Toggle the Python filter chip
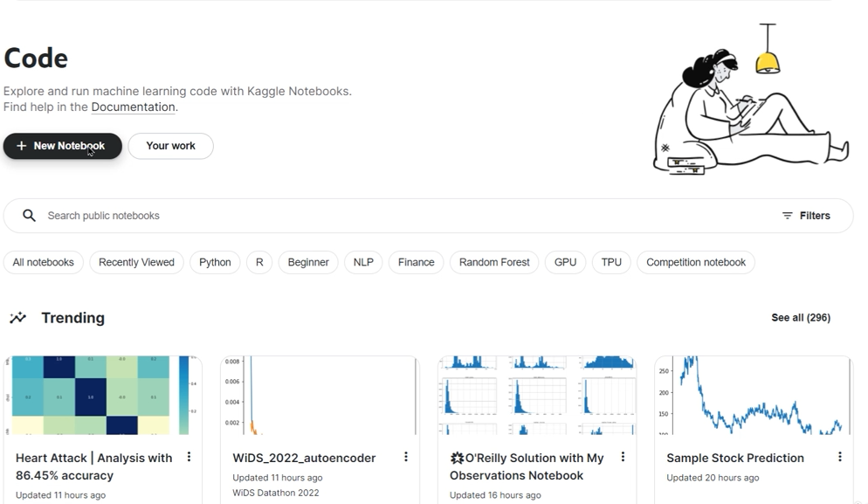Viewport: 868px width, 504px height. pyautogui.click(x=215, y=262)
